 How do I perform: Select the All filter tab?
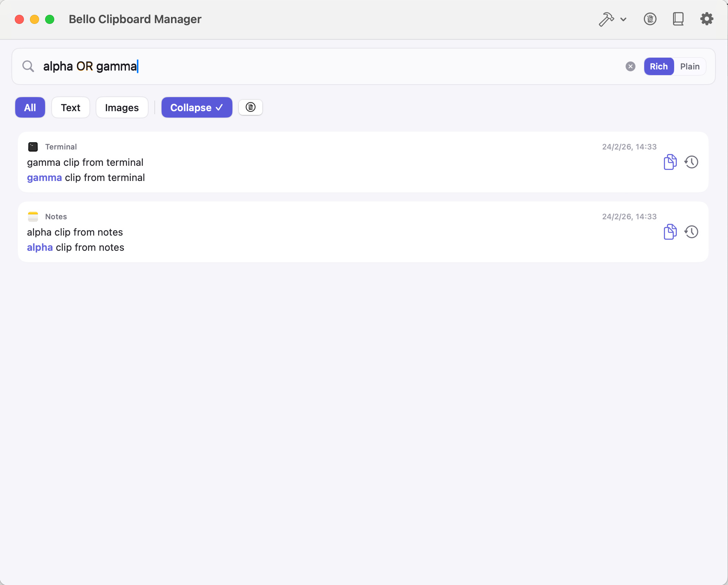(30, 107)
